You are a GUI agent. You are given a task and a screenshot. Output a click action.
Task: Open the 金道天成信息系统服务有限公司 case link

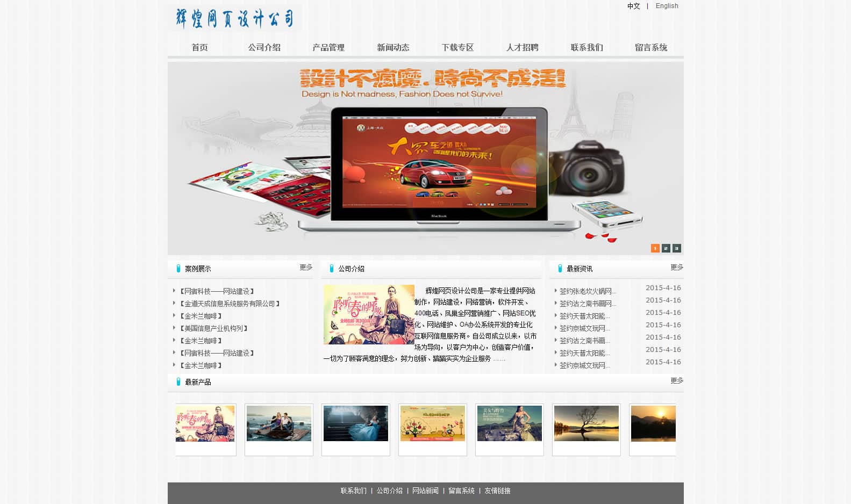tap(230, 304)
